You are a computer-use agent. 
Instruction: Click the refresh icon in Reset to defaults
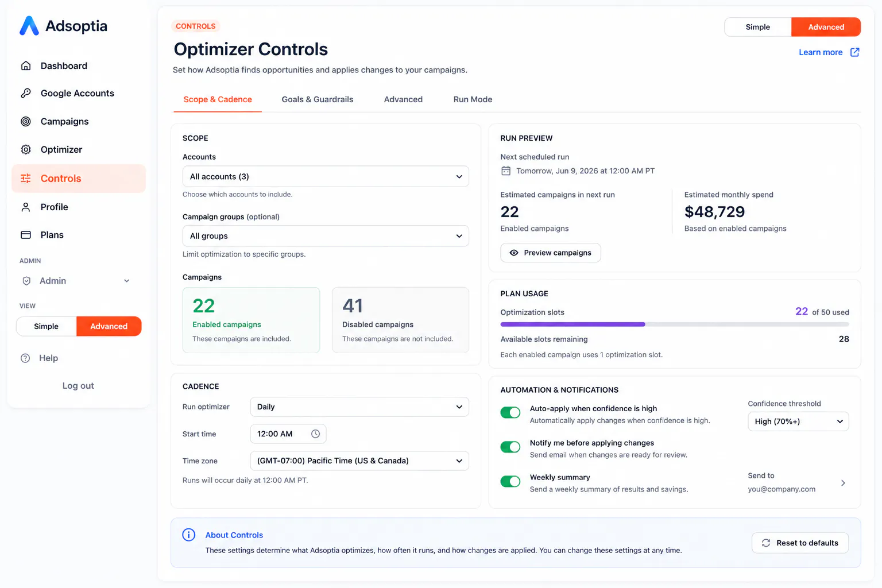pyautogui.click(x=766, y=543)
